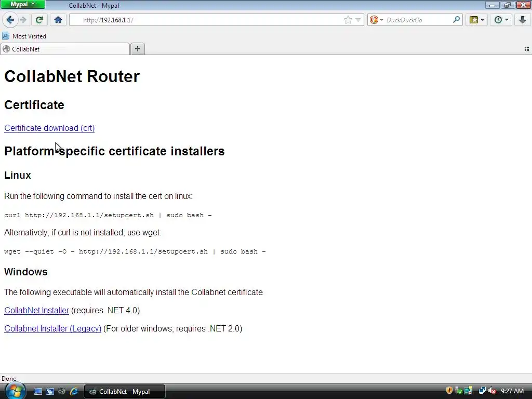The height and width of the screenshot is (399, 532).
Task: Open the history clock dropdown
Action: click(501, 20)
